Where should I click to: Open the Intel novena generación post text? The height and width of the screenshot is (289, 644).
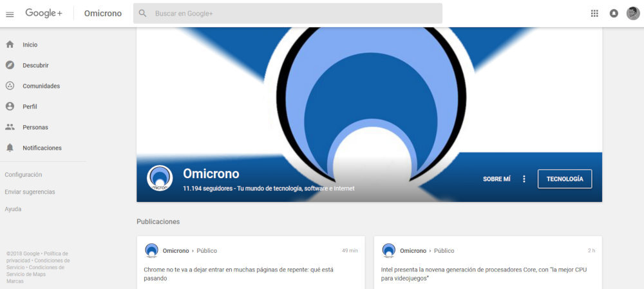pos(484,274)
